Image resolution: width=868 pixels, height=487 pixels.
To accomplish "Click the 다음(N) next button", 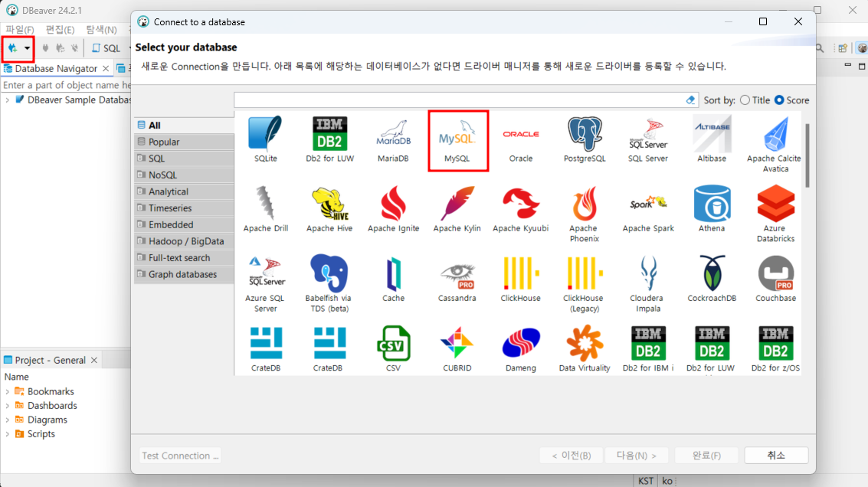I will 637,456.
